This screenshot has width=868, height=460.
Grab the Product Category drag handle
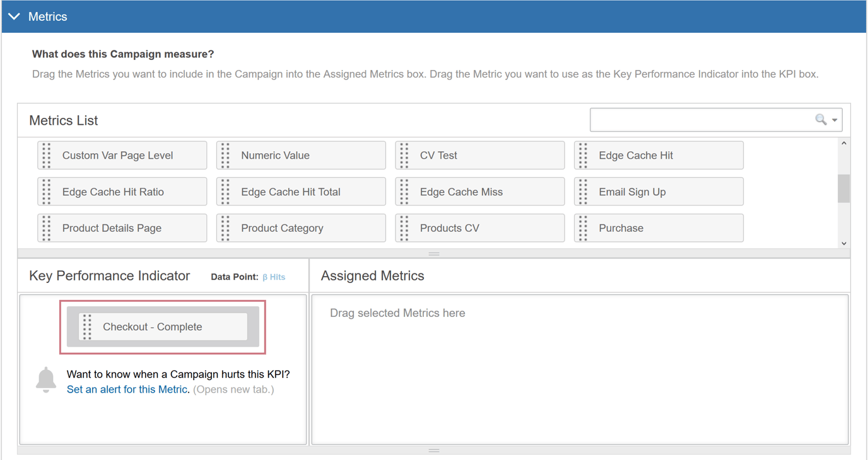[x=226, y=228]
